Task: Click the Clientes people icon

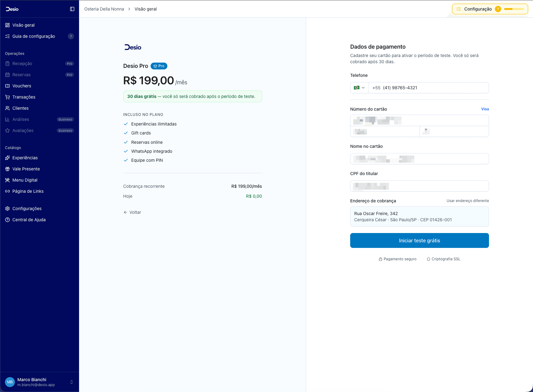Action: click(7, 108)
